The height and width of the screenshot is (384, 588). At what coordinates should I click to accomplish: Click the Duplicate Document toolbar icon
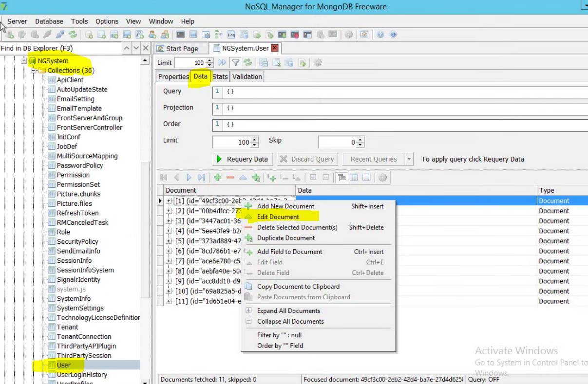(256, 178)
